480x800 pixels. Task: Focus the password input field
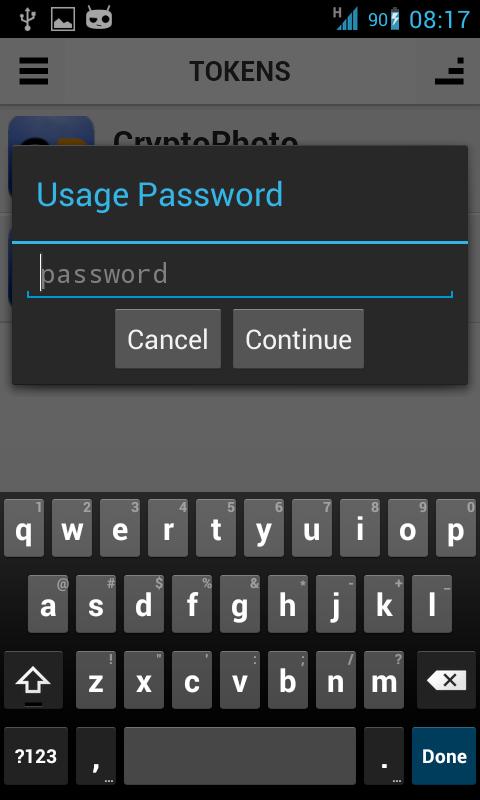[240, 274]
